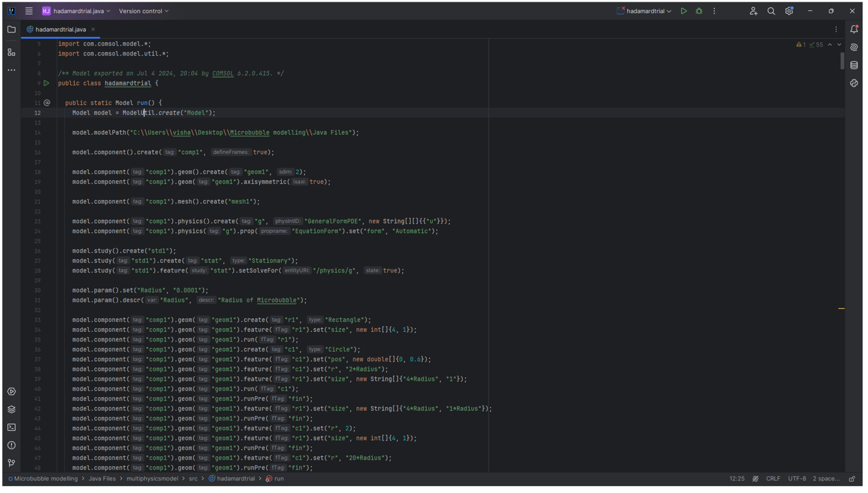Click the CRLF line separator in status bar

click(x=773, y=478)
